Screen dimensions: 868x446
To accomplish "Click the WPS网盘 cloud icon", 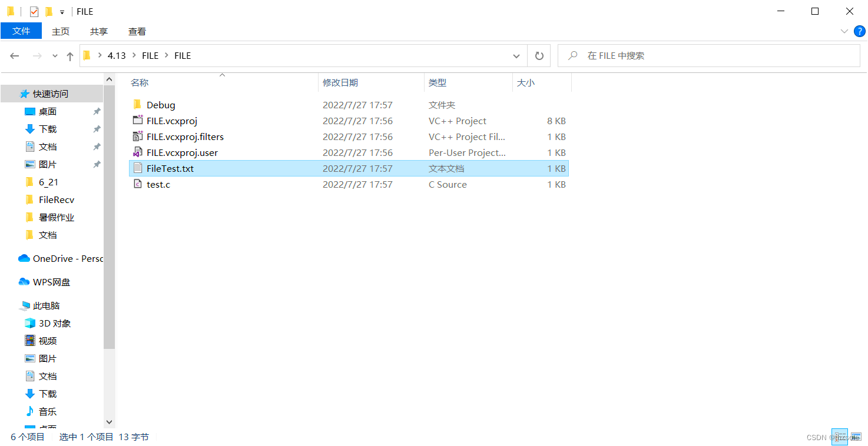I will click(x=24, y=282).
